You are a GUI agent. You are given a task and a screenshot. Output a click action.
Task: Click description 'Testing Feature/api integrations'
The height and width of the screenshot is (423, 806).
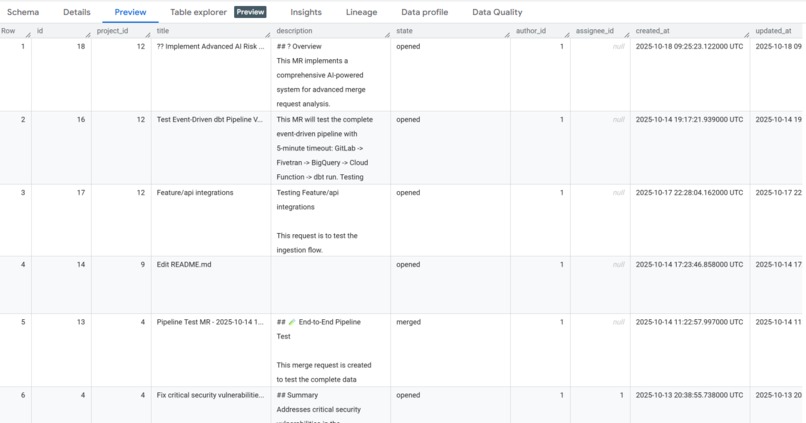[x=307, y=199]
